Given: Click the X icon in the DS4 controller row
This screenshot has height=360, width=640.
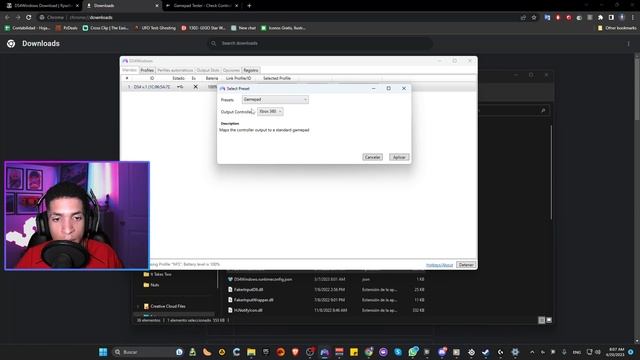Looking at the screenshot, I should pyautogui.click(x=196, y=87).
